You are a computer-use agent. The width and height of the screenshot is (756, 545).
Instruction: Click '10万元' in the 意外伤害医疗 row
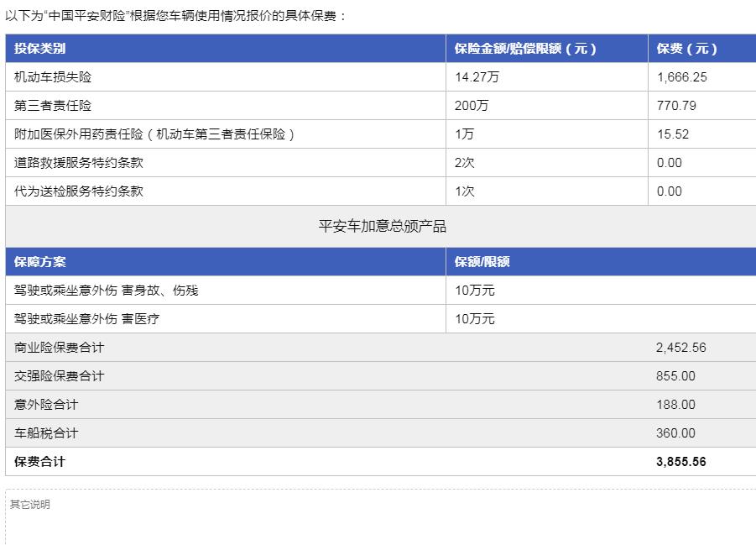[x=475, y=318]
